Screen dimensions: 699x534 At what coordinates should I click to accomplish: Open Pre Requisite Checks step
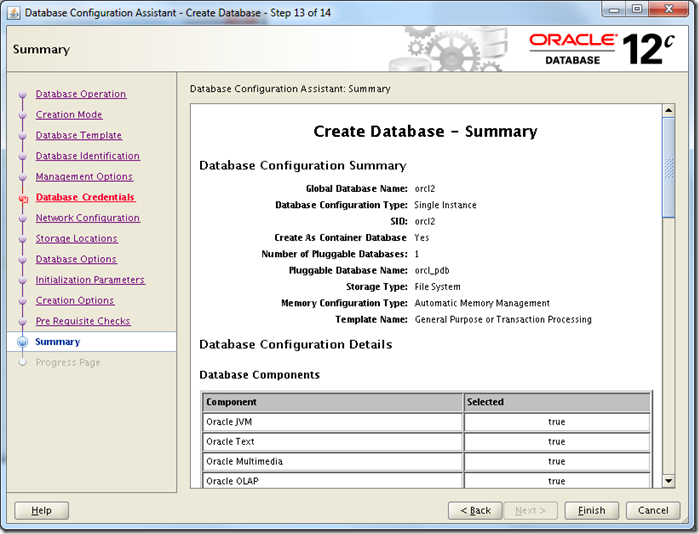point(83,322)
